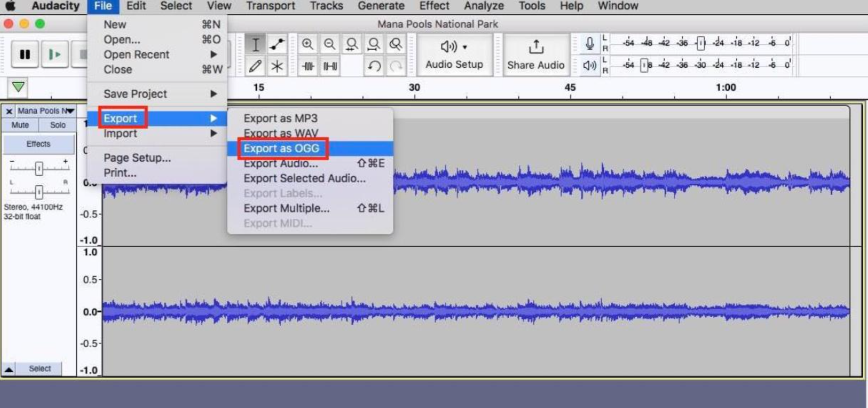Viewport: 868px width, 408px height.
Task: Mute the Mana Pools track
Action: click(20, 125)
